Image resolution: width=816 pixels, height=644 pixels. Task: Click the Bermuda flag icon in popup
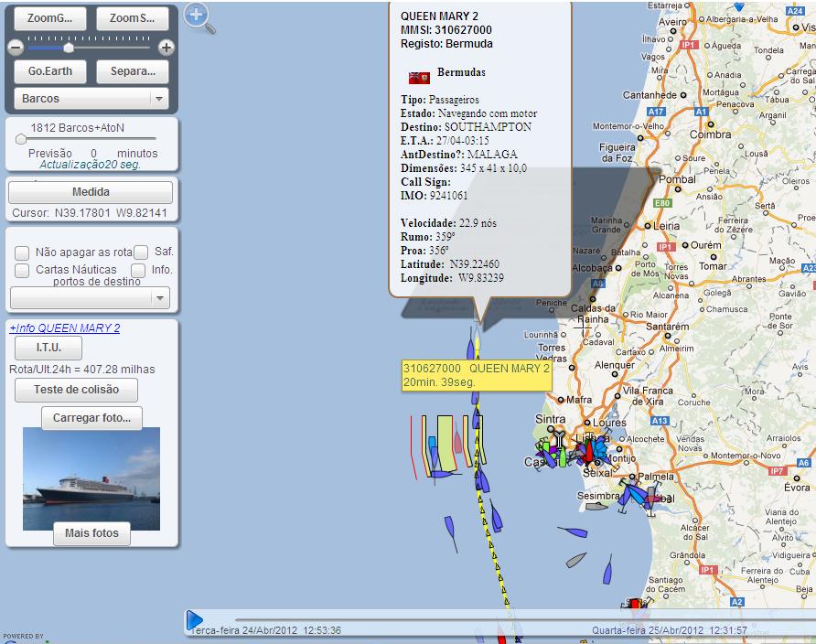tap(419, 78)
